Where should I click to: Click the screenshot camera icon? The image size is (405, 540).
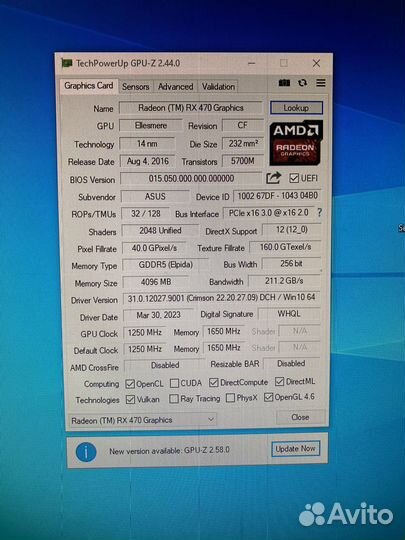tap(284, 83)
